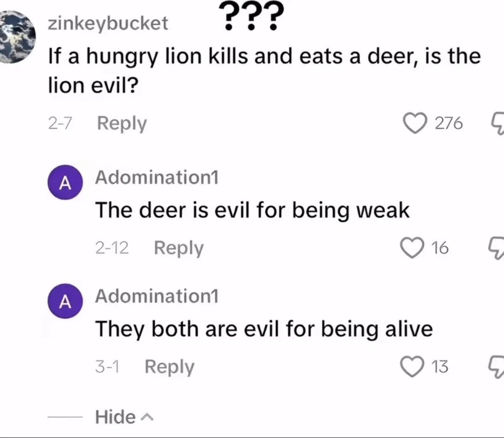
Task: Tap the "The deer is evil" reply text
Action: pyautogui.click(x=252, y=211)
